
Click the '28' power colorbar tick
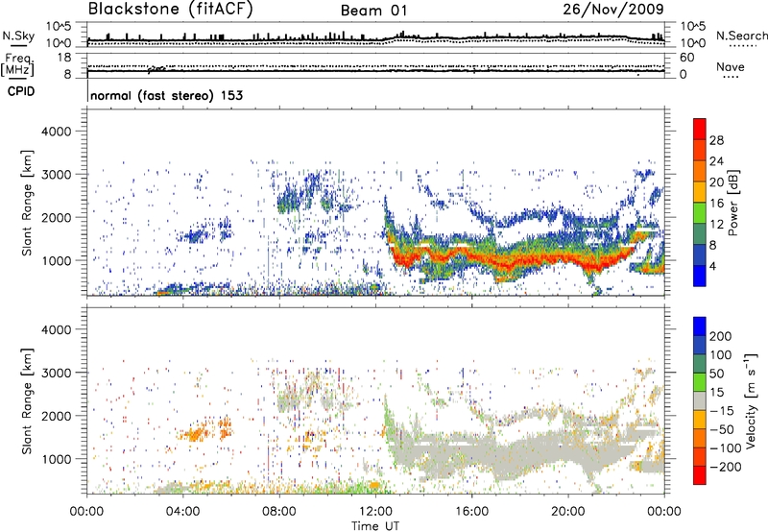716,140
